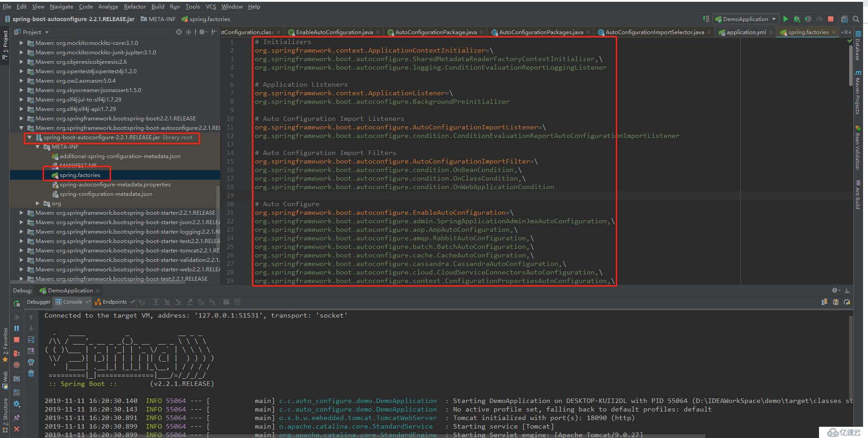Open the Maven Projects tool window
Screen dimensions: 868x438
858,93
